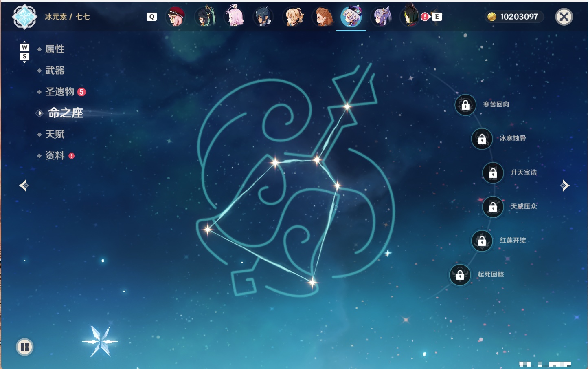
Task: Select the purple-haired character avatar
Action: point(381,17)
